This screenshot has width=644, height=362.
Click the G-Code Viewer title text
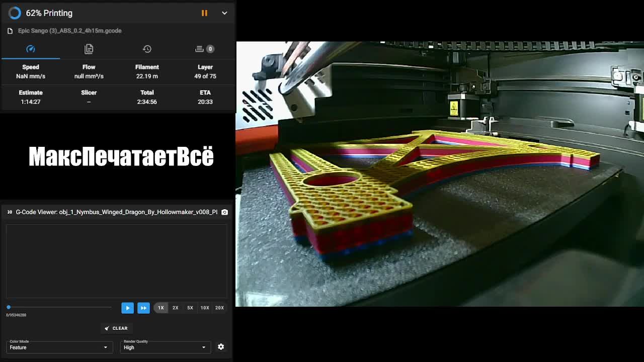[117, 212]
